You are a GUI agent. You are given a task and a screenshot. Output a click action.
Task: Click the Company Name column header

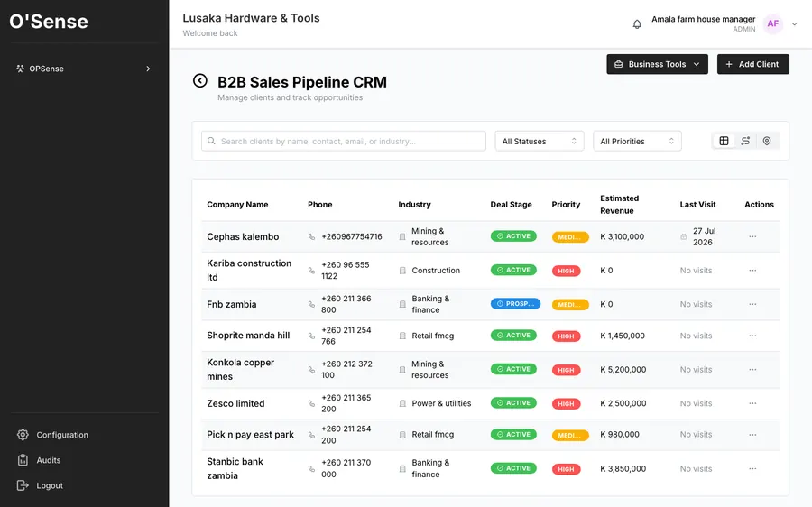[237, 205]
